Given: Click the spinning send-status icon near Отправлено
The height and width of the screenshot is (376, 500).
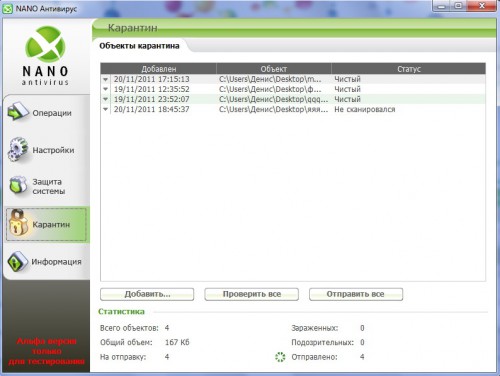Looking at the screenshot, I should (280, 357).
